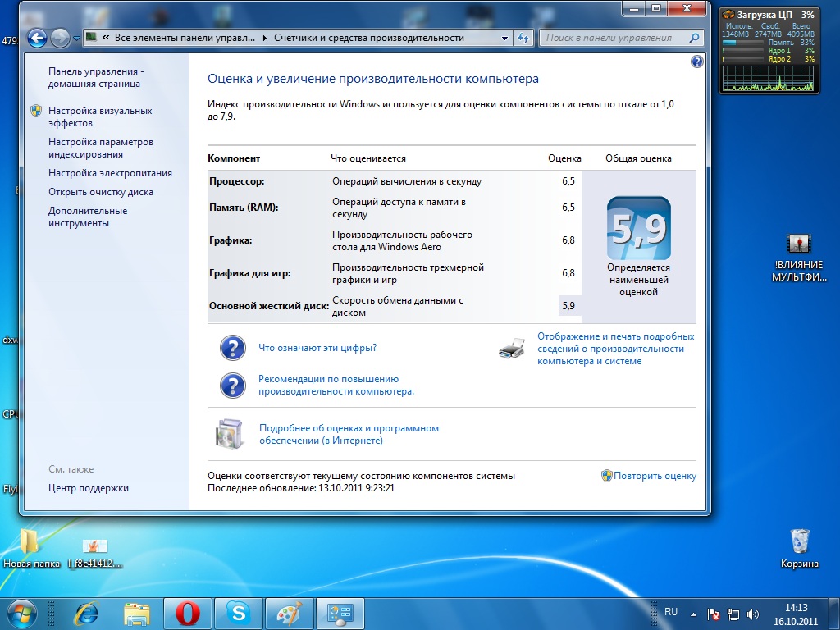Open the address bar history dropdown
The image size is (840, 630).
(504, 38)
